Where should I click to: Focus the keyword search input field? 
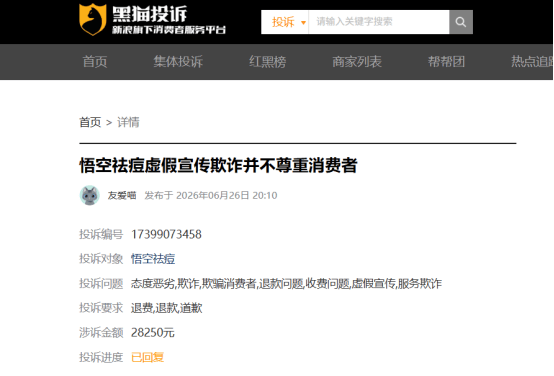tap(379, 22)
